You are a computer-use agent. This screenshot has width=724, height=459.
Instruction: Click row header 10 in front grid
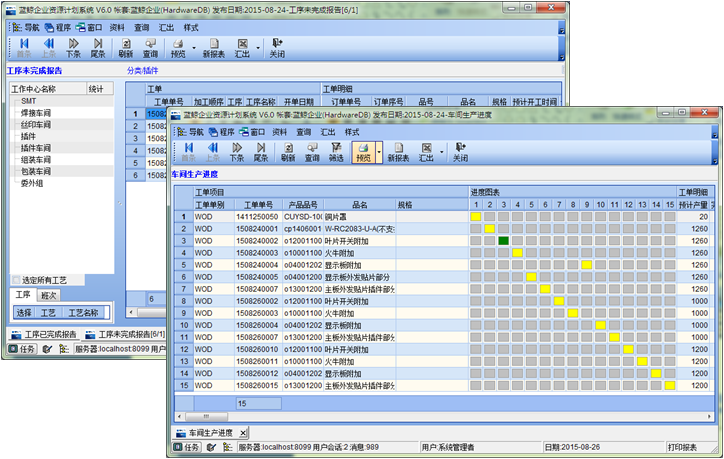tap(184, 325)
